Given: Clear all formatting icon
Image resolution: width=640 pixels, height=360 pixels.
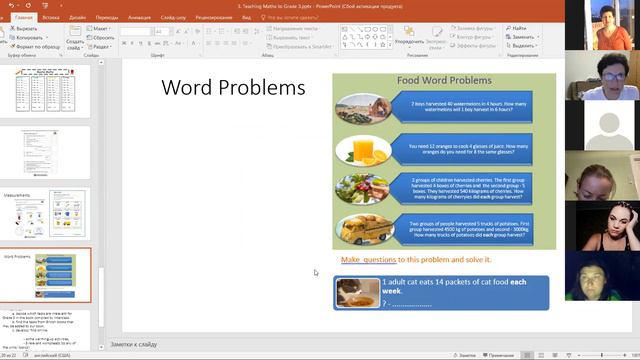Looking at the screenshot, I should point(198,31).
